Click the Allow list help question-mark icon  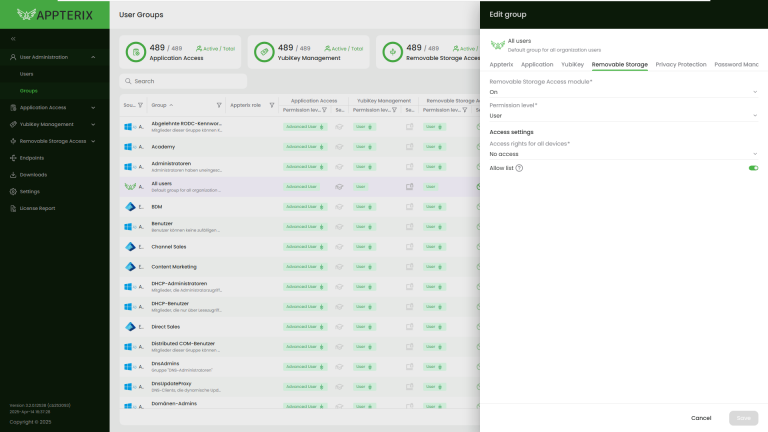click(520, 168)
